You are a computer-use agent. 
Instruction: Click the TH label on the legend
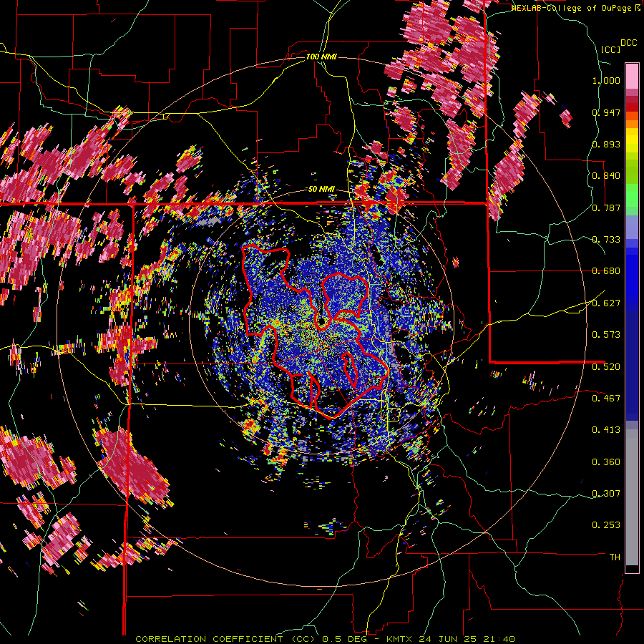coord(615,557)
